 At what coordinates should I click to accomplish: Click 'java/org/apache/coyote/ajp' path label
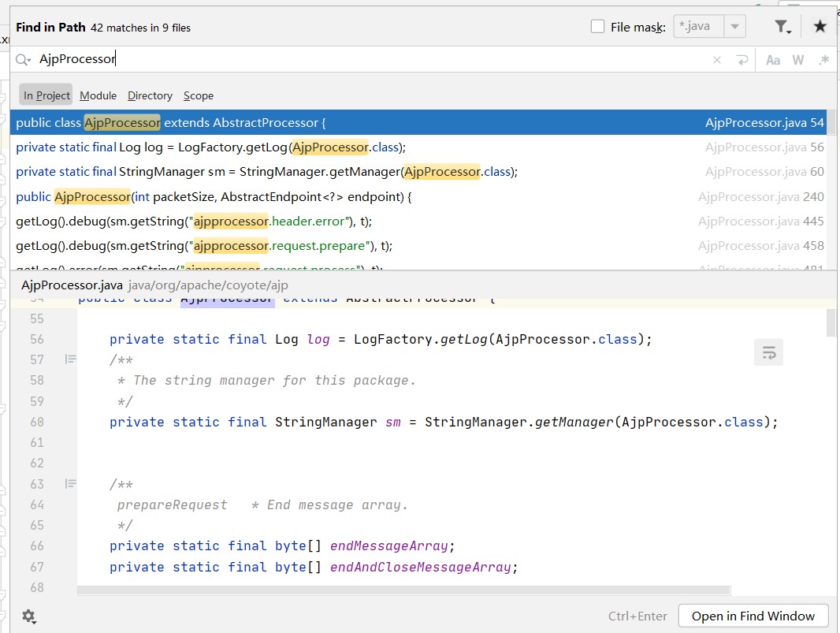208,285
